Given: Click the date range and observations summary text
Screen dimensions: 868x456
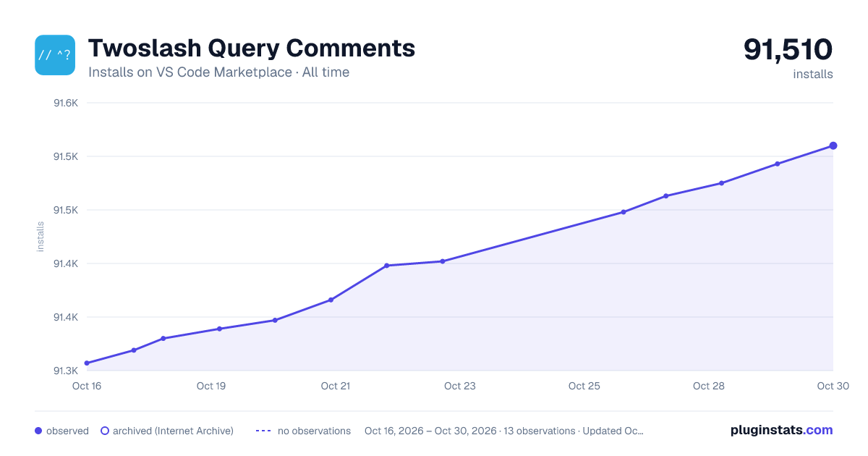Looking at the screenshot, I should point(504,431).
